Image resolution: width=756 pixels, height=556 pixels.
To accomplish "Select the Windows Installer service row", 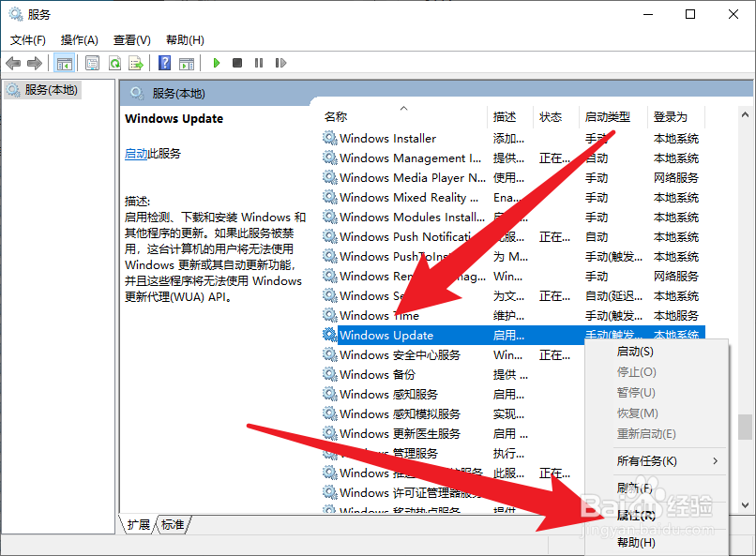I will point(513,138).
